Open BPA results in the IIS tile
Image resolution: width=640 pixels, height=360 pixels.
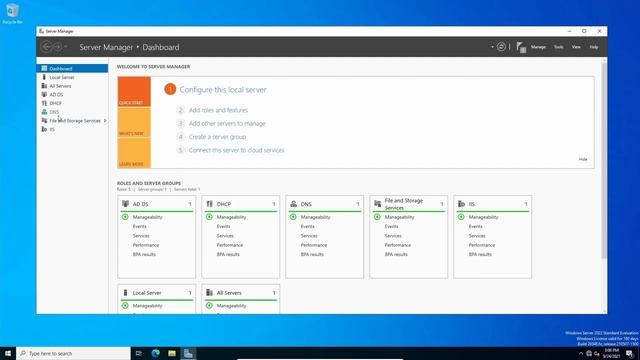pos(480,254)
